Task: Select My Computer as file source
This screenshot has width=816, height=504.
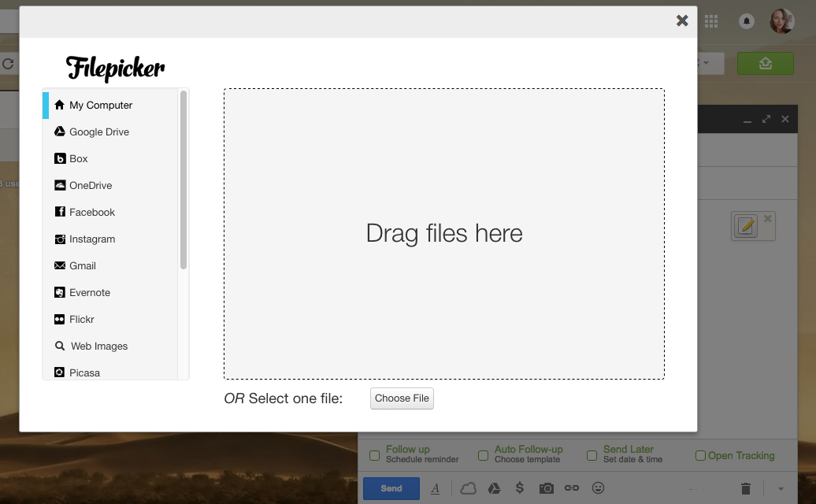Action: (110, 105)
